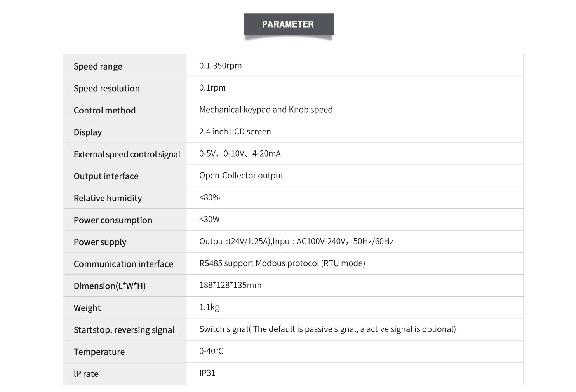The image size is (576, 392).
Task: Click the Switch signal description text
Action: click(x=327, y=329)
